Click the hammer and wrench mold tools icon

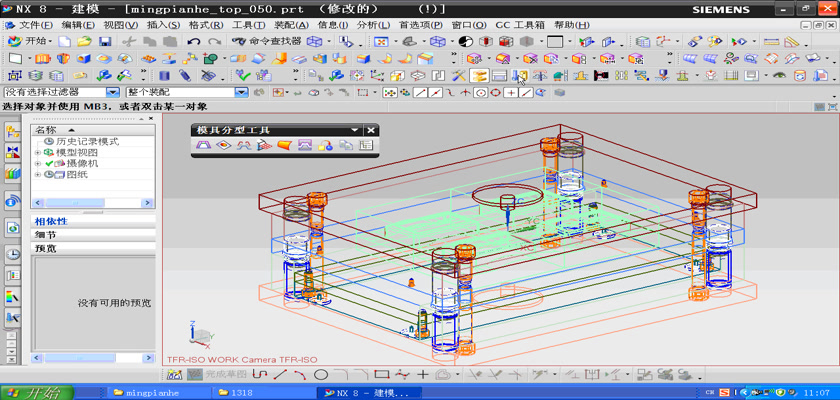point(459,76)
